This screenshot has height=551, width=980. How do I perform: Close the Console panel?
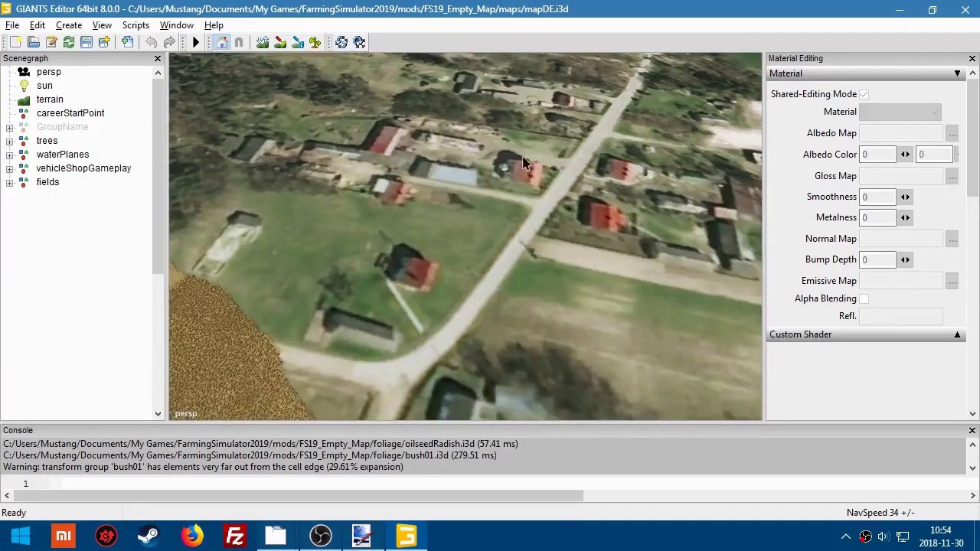click(x=972, y=430)
